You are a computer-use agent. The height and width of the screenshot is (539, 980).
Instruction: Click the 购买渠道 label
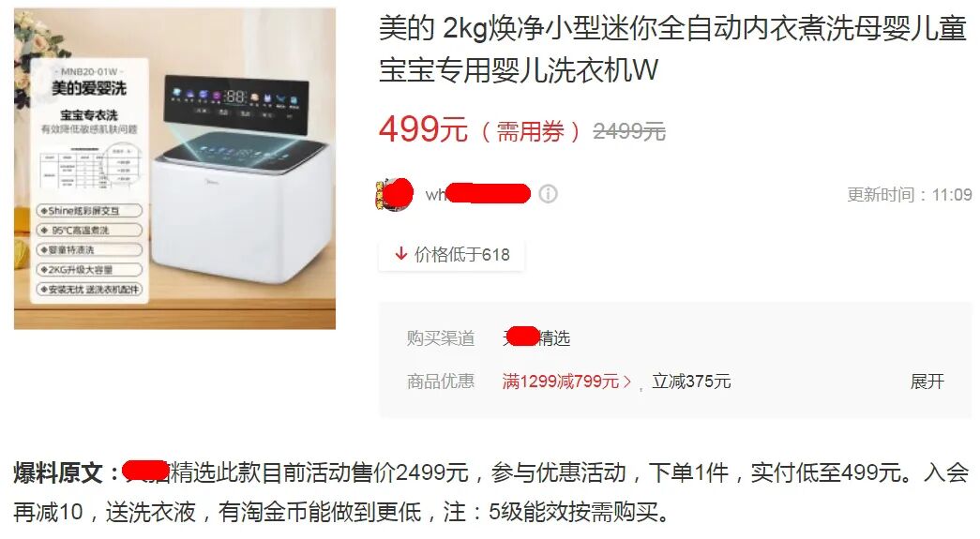click(441, 337)
